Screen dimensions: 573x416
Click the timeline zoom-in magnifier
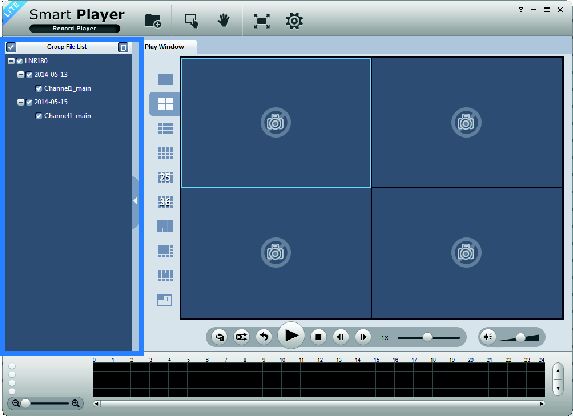click(76, 403)
